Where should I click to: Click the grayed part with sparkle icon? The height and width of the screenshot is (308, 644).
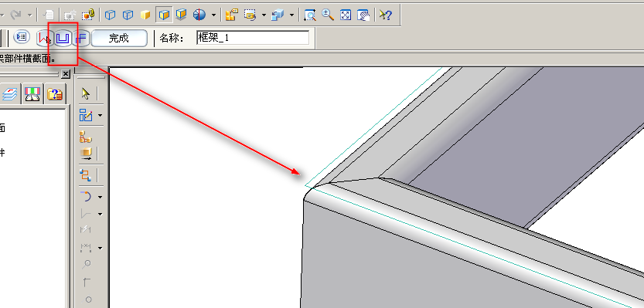[70, 15]
